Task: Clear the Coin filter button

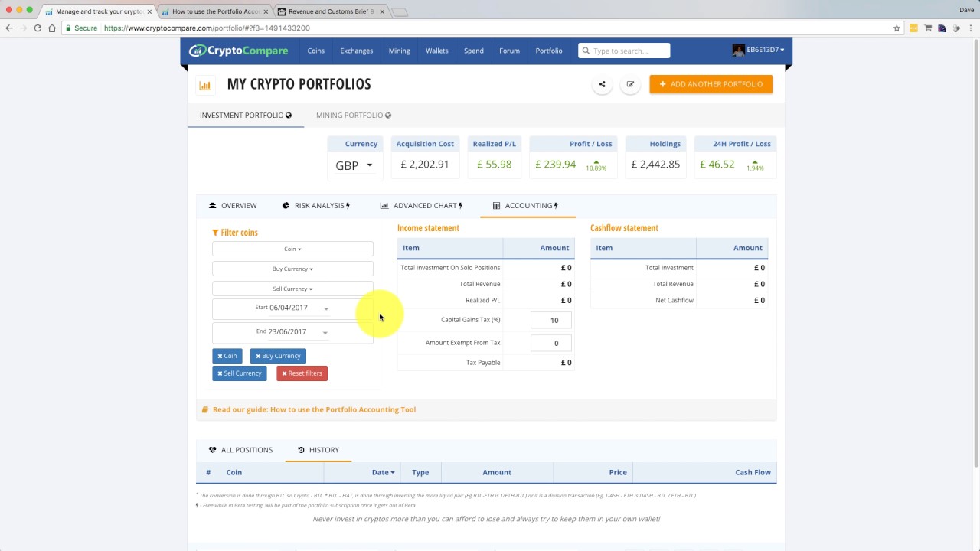Action: pos(227,356)
